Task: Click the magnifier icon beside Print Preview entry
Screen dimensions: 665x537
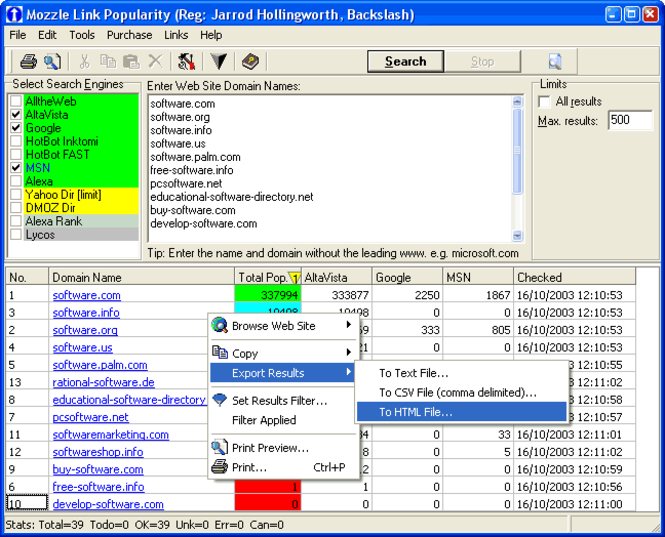Action: pyautogui.click(x=220, y=447)
